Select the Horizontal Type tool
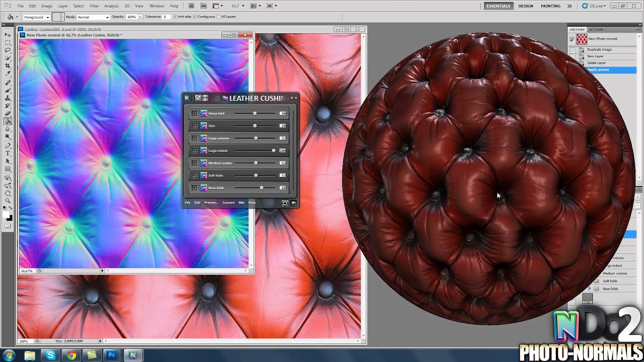The image size is (644, 362). [8, 153]
